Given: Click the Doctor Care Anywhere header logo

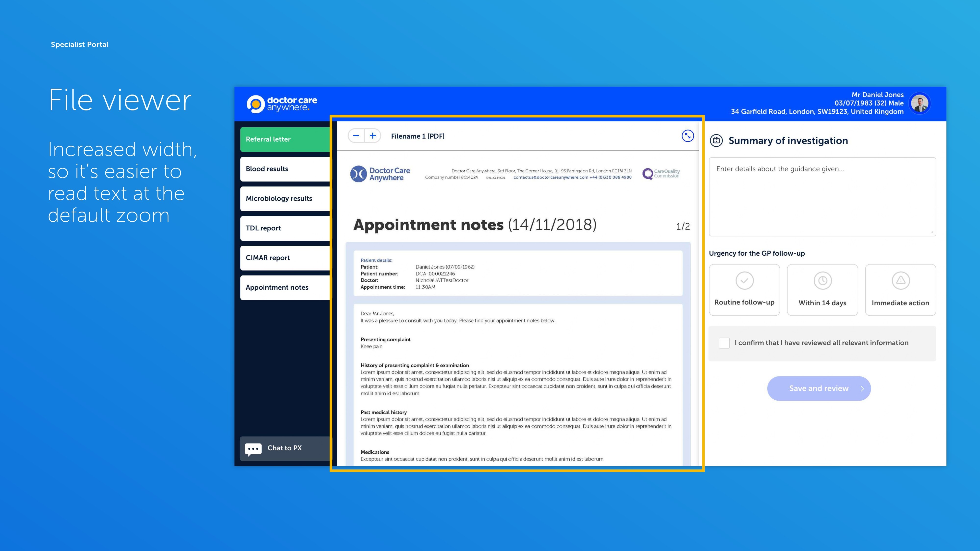Looking at the screenshot, I should click(282, 104).
